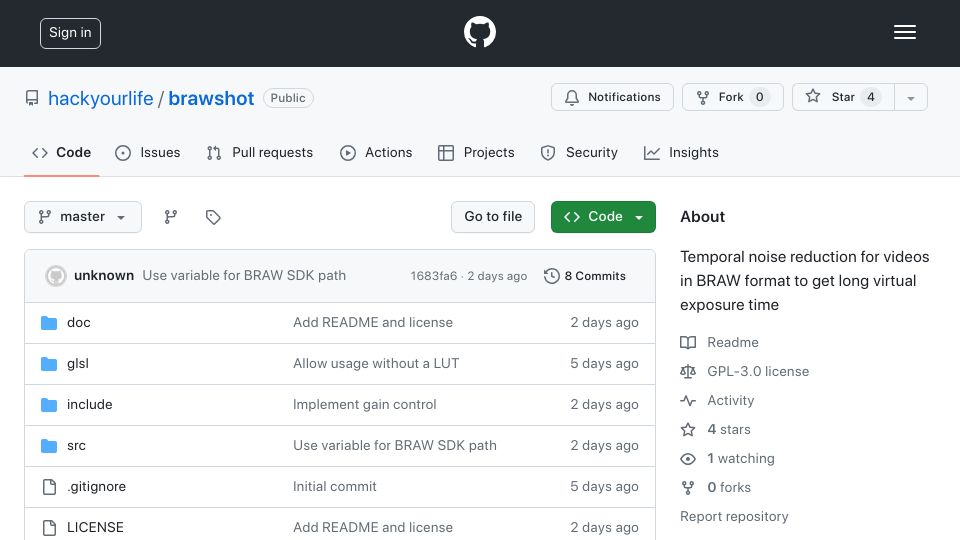Open the latest commit message link
Screen dimensions: 960x540
point(244,276)
